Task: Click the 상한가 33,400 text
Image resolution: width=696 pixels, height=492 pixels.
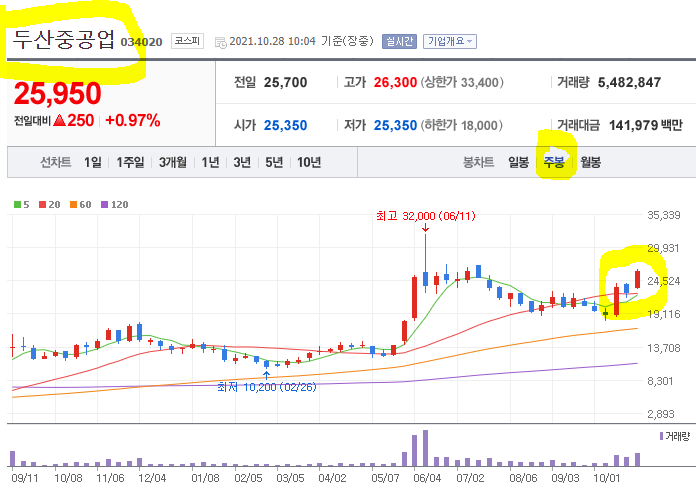Action: click(x=462, y=83)
